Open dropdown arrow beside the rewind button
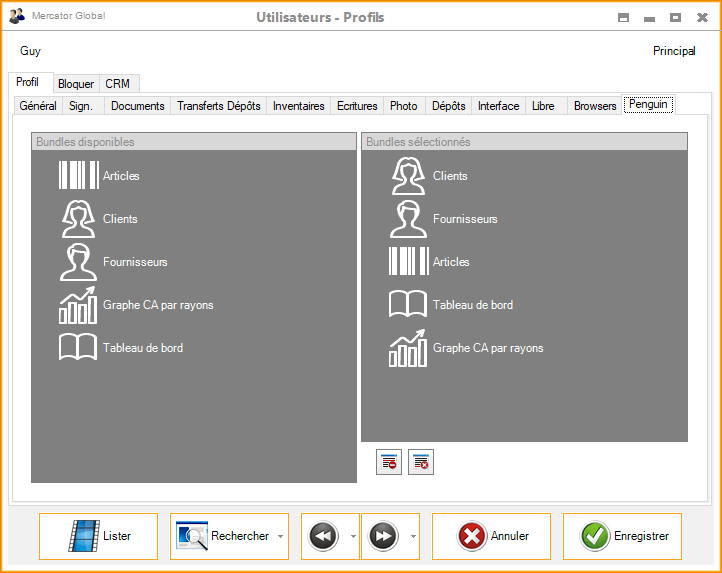 (x=353, y=537)
